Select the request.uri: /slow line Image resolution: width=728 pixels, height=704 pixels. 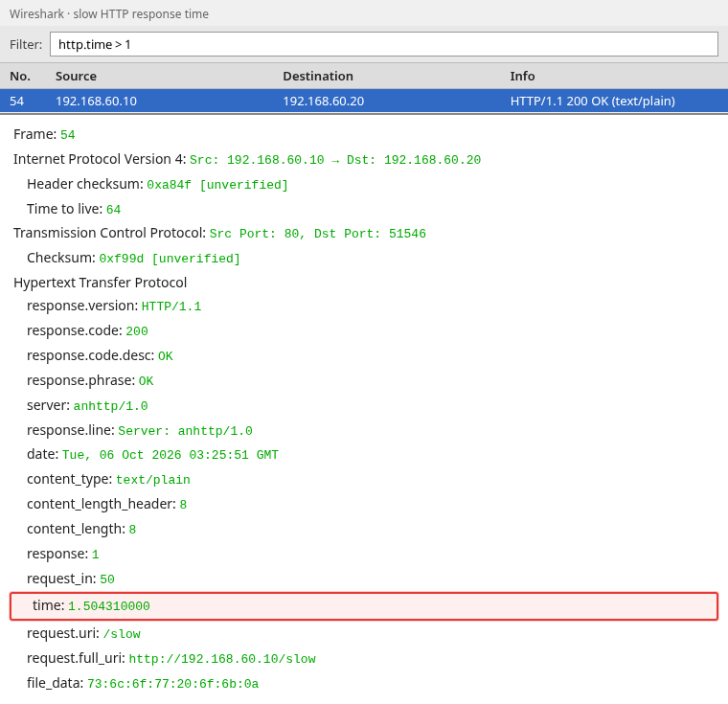(x=83, y=633)
